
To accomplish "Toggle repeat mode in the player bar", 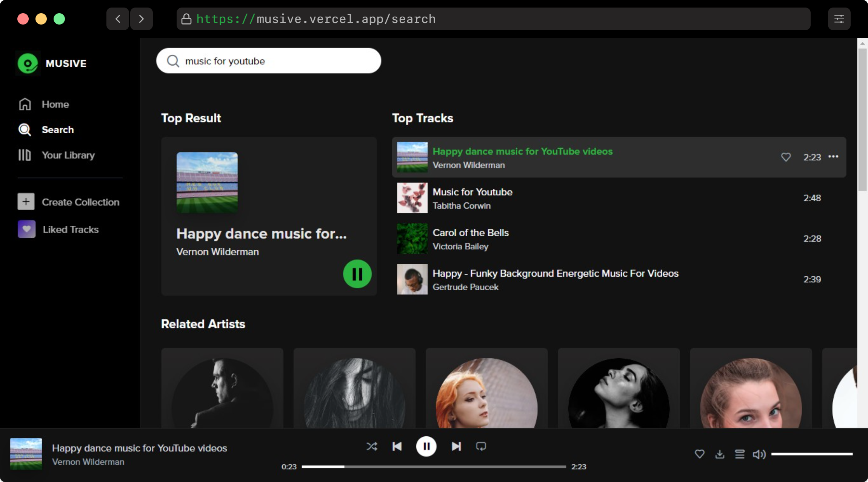I will click(481, 447).
